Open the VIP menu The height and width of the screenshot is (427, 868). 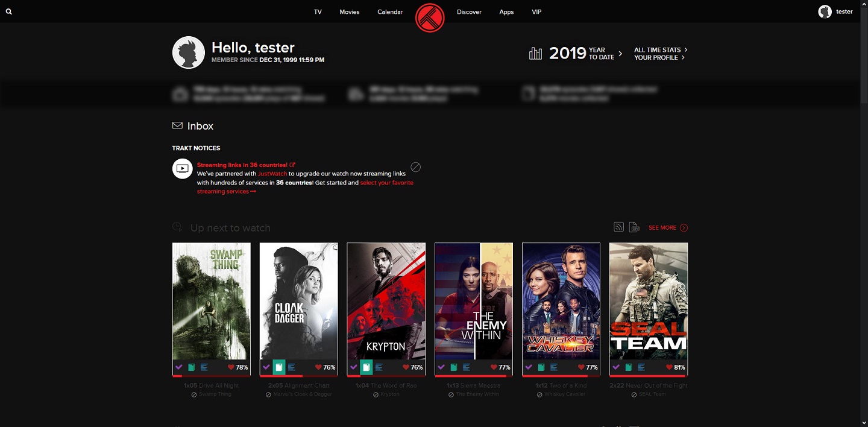536,11
